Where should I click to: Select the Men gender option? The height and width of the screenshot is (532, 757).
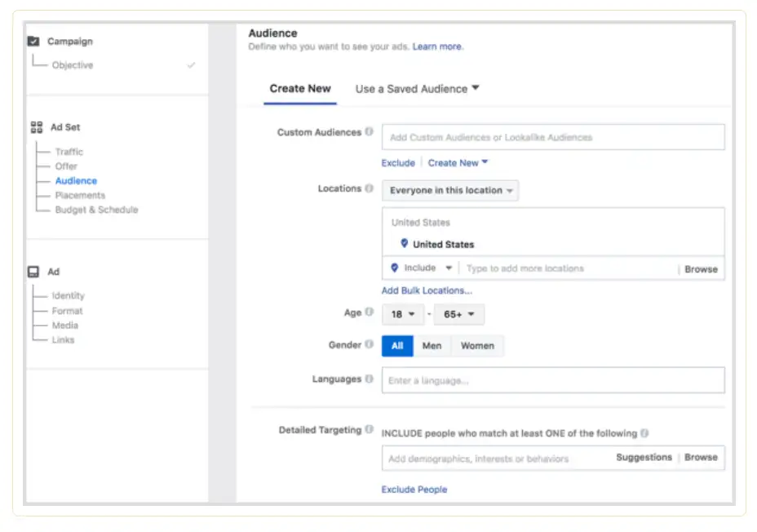click(x=432, y=345)
